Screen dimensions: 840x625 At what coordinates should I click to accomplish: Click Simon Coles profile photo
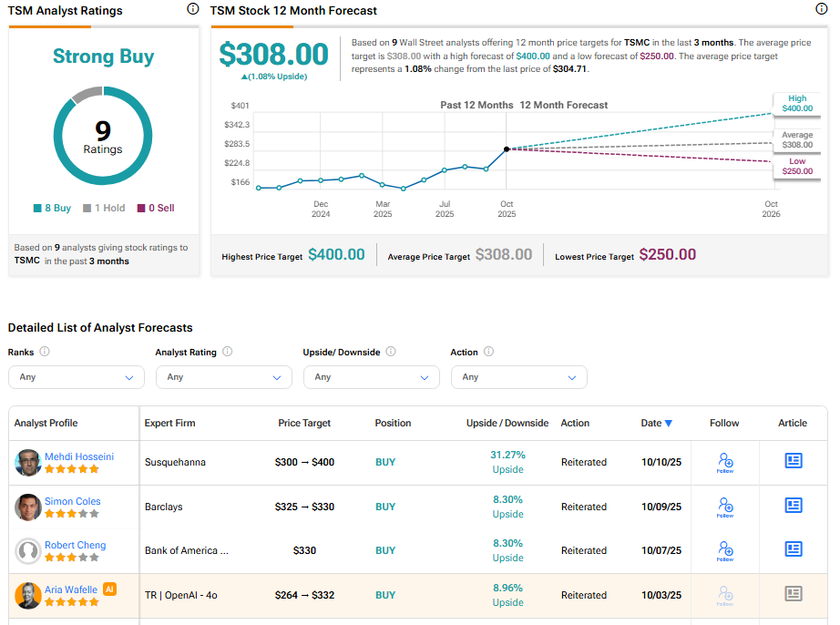click(28, 507)
